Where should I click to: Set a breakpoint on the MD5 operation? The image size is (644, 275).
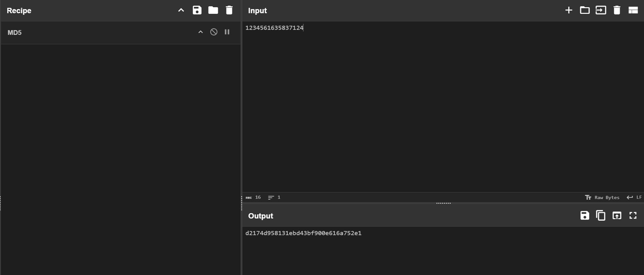227,32
